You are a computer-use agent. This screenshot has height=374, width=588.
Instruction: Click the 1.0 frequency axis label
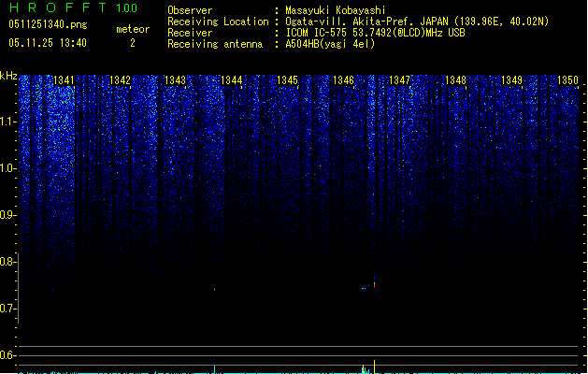tap(7, 168)
